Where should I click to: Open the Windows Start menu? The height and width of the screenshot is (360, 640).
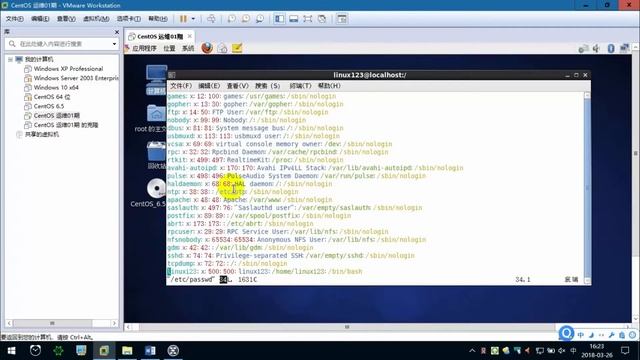point(11,351)
